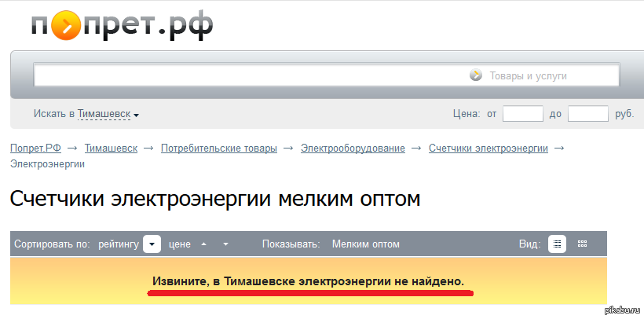Click the Попрет.рф site logo

coord(122,26)
